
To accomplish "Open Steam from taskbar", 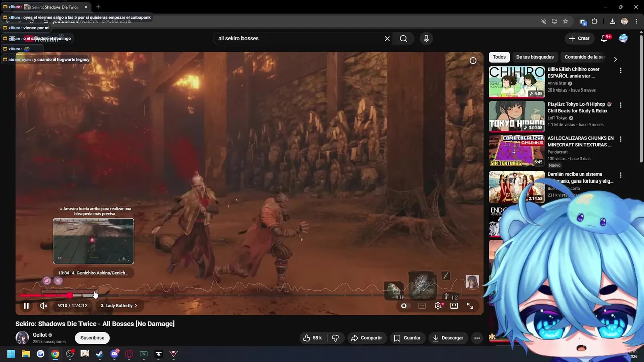I will pos(99,354).
